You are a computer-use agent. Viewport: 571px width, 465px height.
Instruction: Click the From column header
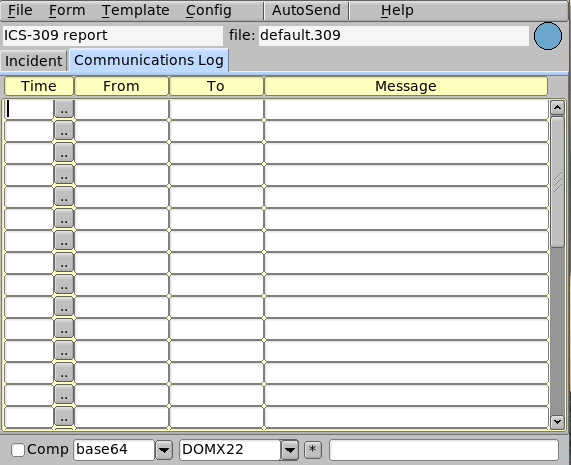121,86
